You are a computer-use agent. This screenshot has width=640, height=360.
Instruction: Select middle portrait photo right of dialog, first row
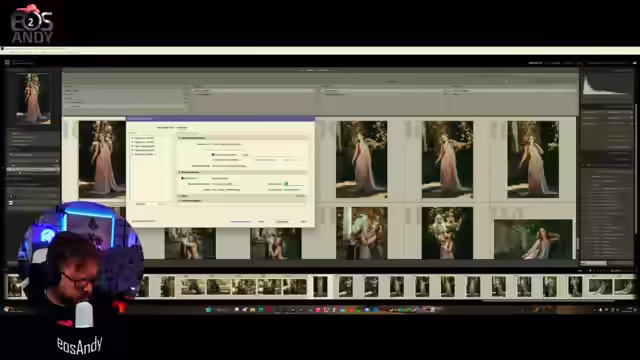[447, 159]
